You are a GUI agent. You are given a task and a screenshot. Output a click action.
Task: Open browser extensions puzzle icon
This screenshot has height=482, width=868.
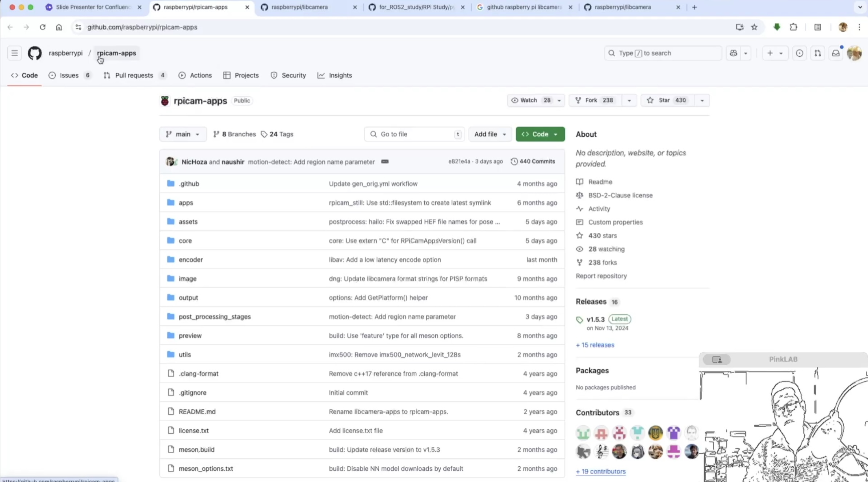pyautogui.click(x=793, y=27)
